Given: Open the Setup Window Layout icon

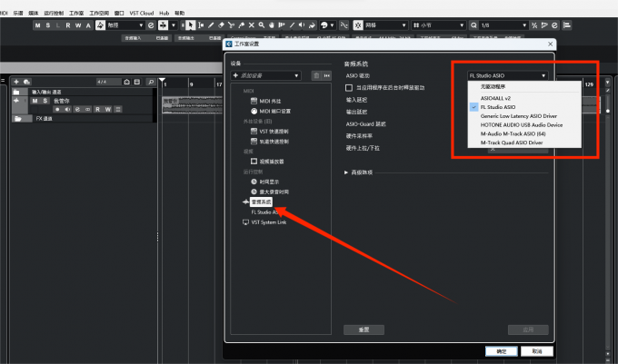Looking at the screenshot, I should click(x=567, y=25).
